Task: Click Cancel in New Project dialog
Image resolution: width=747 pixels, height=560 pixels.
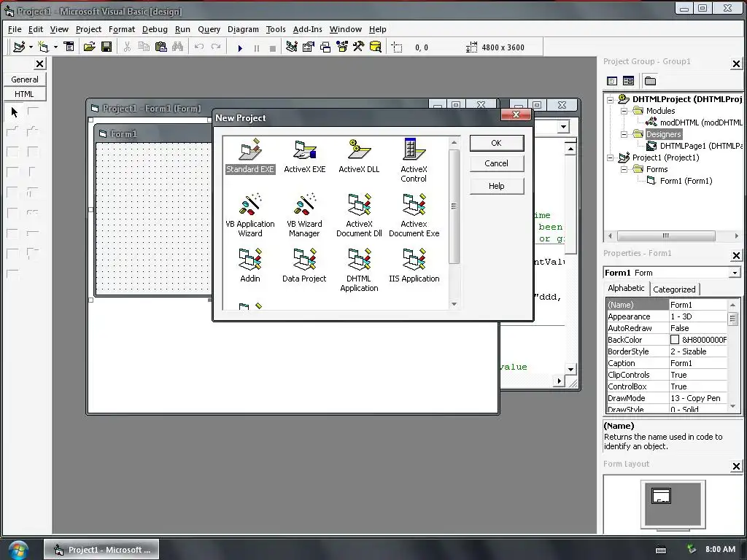Action: 496,163
